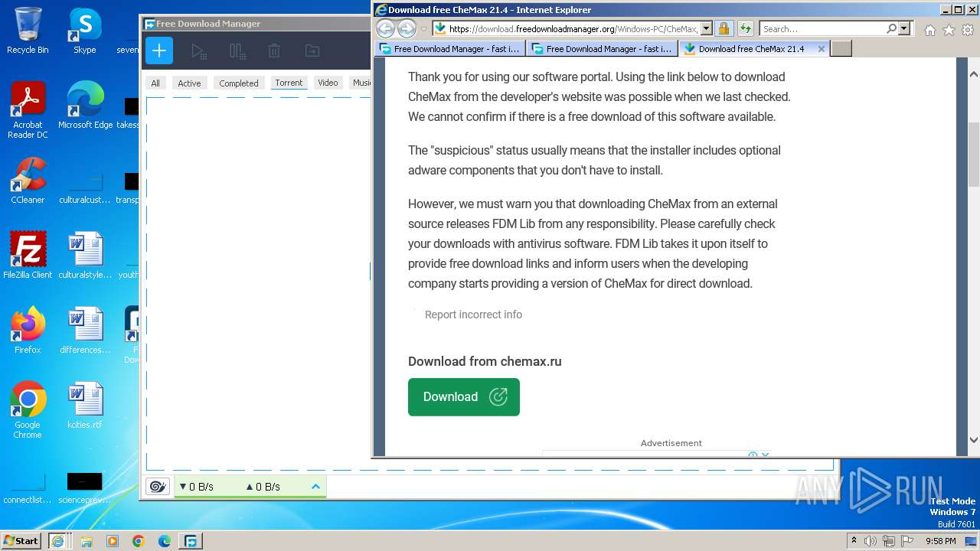Click the search magnifier icon
The image size is (980, 551).
tap(892, 29)
